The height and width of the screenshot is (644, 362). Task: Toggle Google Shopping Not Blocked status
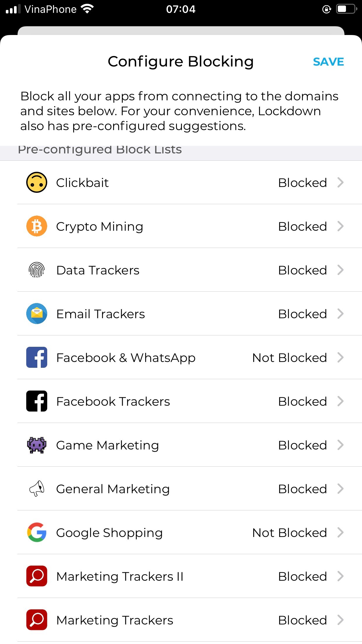click(289, 533)
